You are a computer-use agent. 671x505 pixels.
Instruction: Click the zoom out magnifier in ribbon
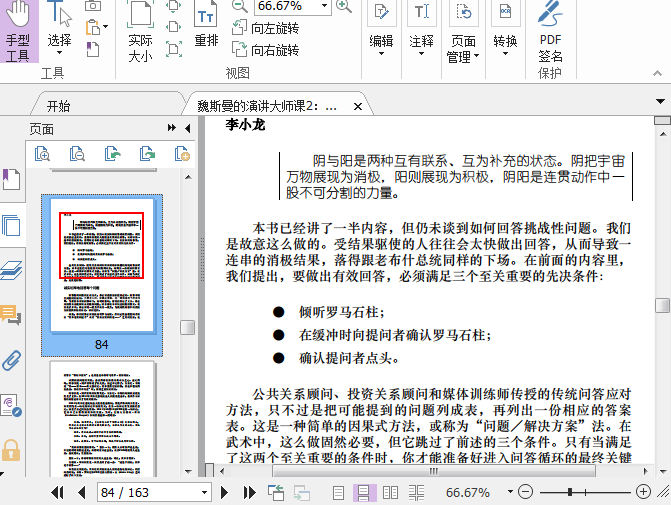coord(240,6)
